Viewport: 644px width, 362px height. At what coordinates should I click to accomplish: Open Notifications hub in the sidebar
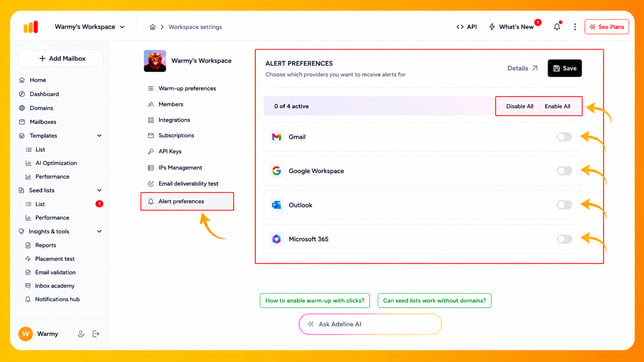coord(53,300)
